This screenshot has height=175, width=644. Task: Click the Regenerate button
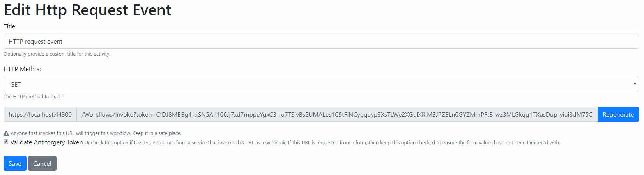pyautogui.click(x=618, y=114)
